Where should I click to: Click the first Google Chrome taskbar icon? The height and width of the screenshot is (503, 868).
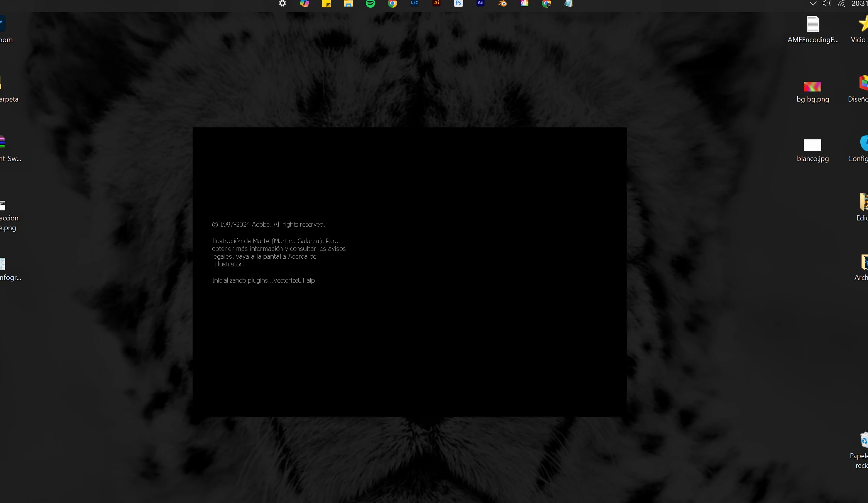pyautogui.click(x=393, y=3)
